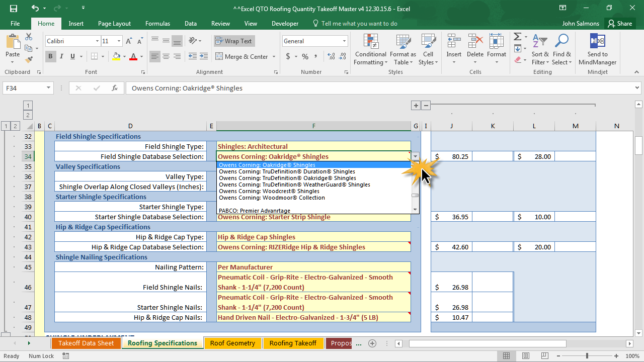This screenshot has width=644, height=362.
Task: Toggle Wrap Text
Action: (x=234, y=41)
